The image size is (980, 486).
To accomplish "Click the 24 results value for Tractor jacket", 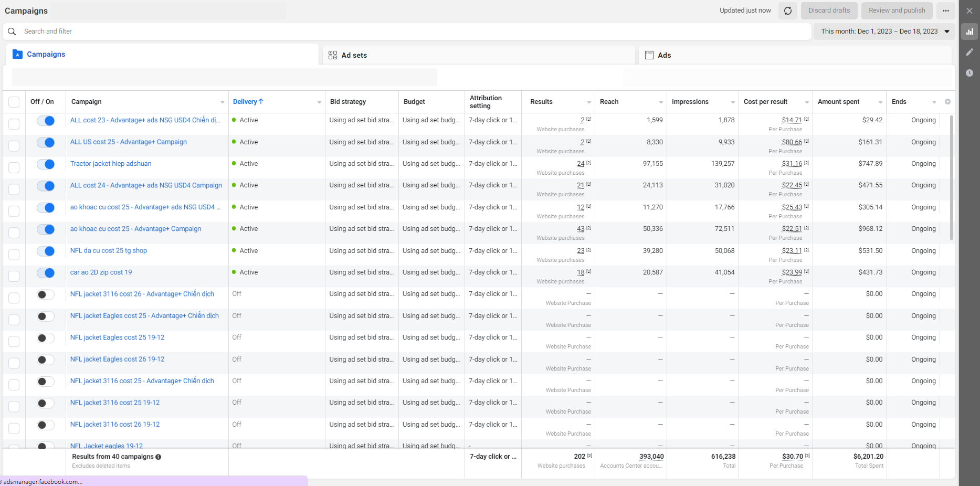I will (x=581, y=164).
